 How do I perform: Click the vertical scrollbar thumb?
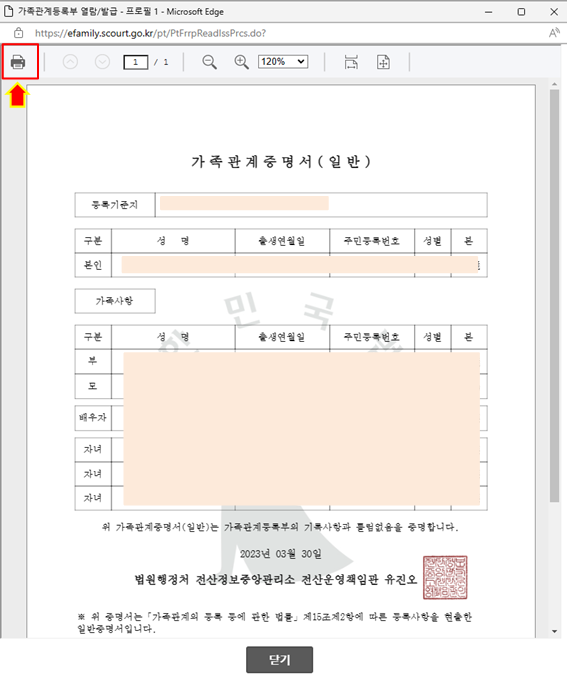pyautogui.click(x=554, y=296)
